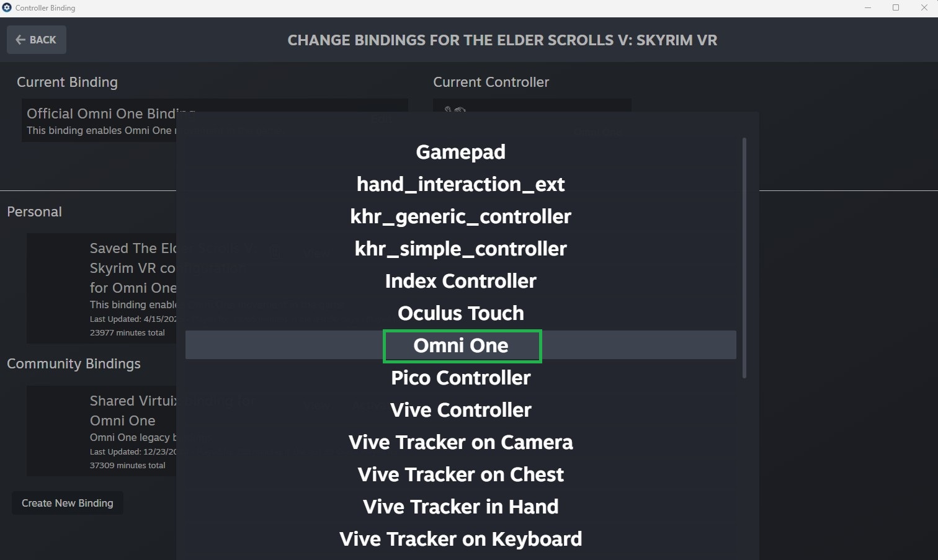Choose Vive Tracker on Camera option
This screenshot has height=560, width=938.
[460, 442]
